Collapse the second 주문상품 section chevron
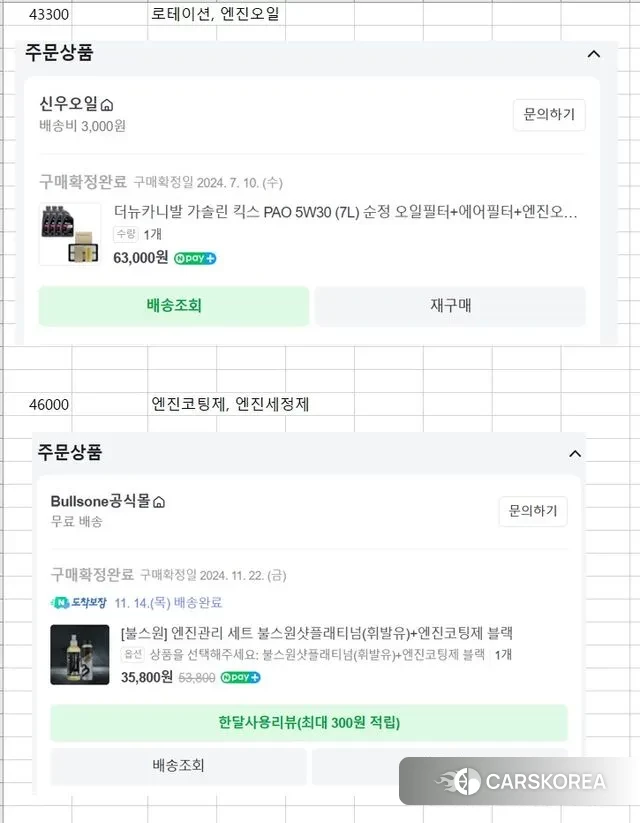Viewport: 640px width, 823px height. 575,453
